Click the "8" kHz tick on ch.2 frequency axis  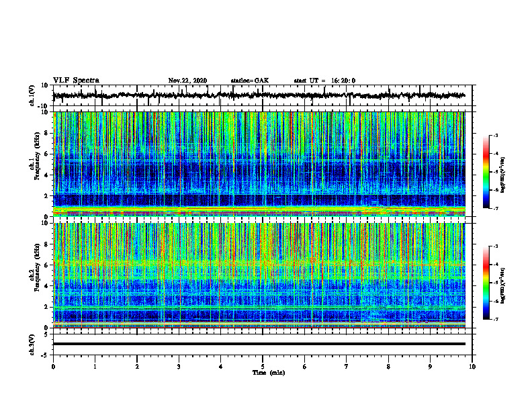click(x=46, y=244)
